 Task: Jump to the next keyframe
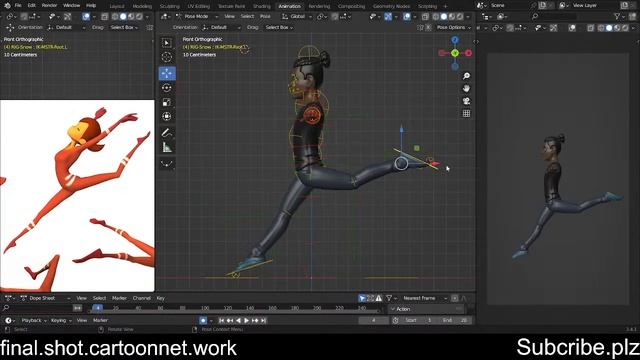pos(255,321)
